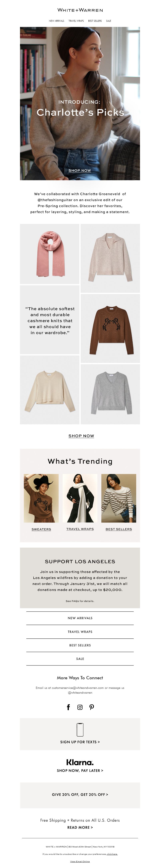Screen dimensions: 160x868
Task: Tap the phone icon for text signup
Action: coord(80,730)
